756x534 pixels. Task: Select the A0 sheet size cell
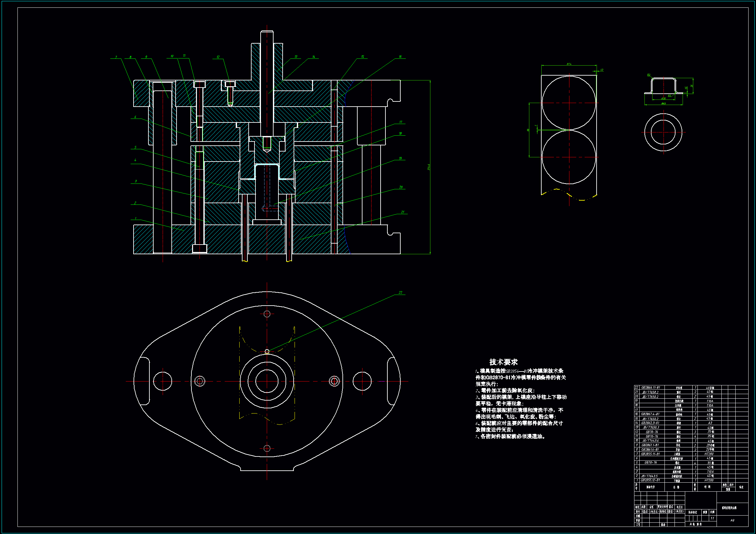click(732, 520)
